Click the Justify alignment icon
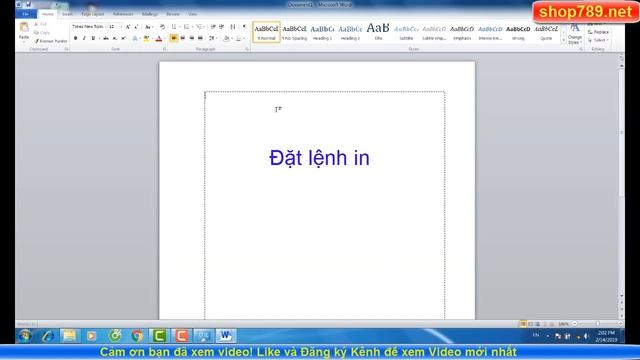The image size is (640, 360). coord(200,38)
